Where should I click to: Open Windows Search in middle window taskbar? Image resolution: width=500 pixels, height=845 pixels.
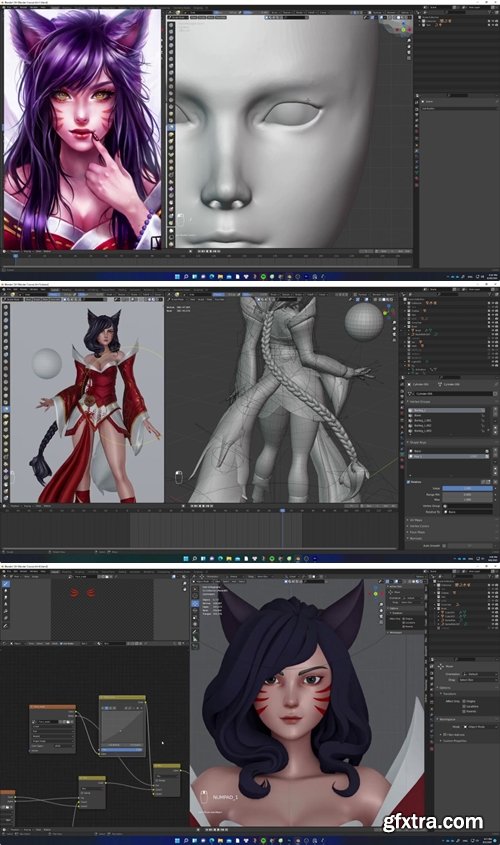194,558
